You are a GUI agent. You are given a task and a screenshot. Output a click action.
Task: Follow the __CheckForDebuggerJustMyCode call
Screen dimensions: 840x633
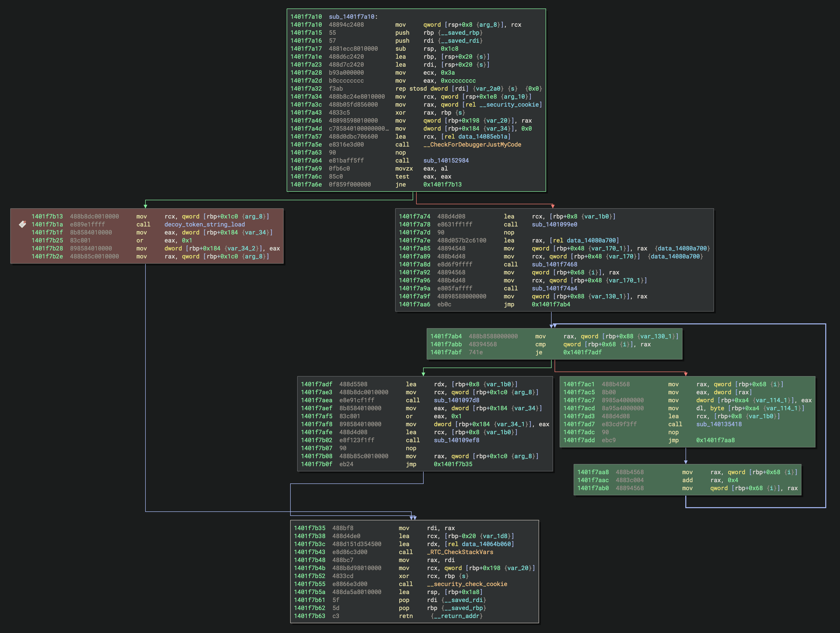coord(472,145)
